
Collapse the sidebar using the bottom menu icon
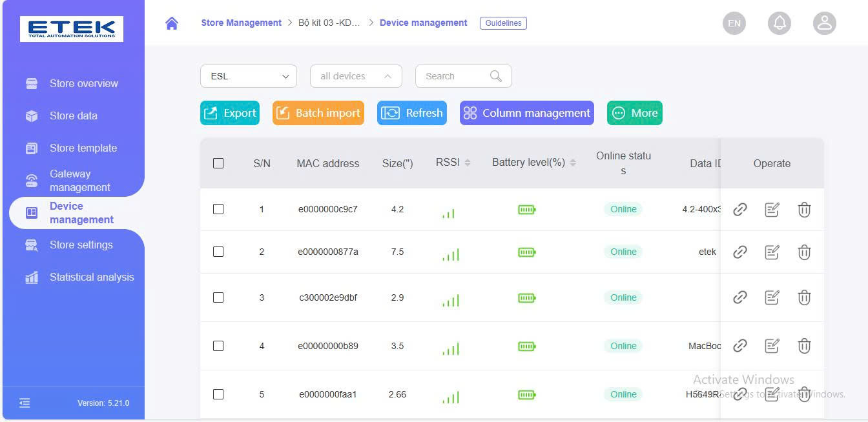(x=25, y=403)
